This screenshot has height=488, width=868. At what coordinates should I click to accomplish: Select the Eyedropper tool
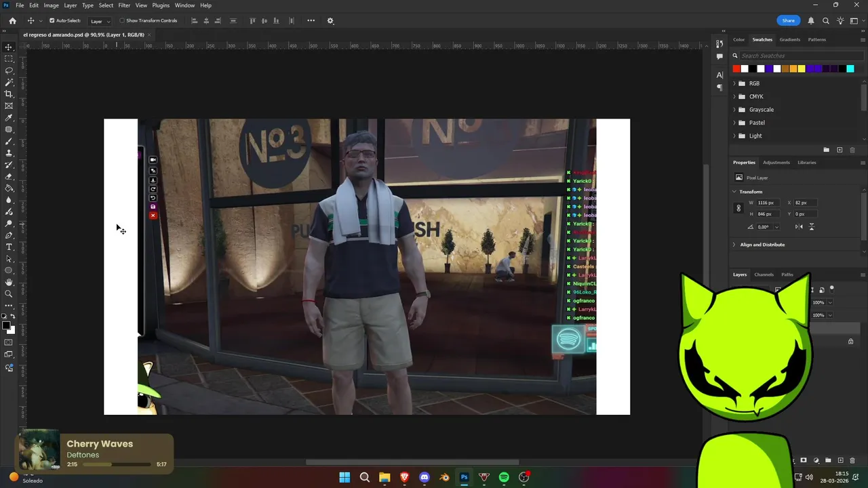[x=9, y=118]
